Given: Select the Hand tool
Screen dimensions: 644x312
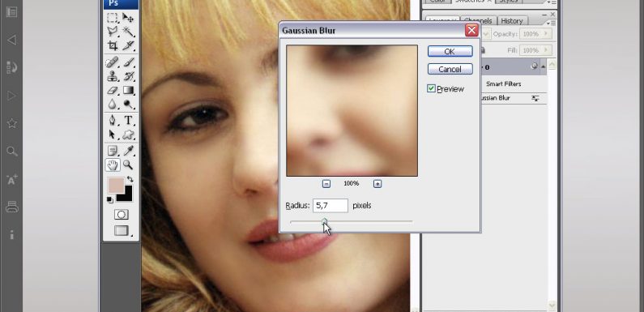Looking at the screenshot, I should click(112, 165).
